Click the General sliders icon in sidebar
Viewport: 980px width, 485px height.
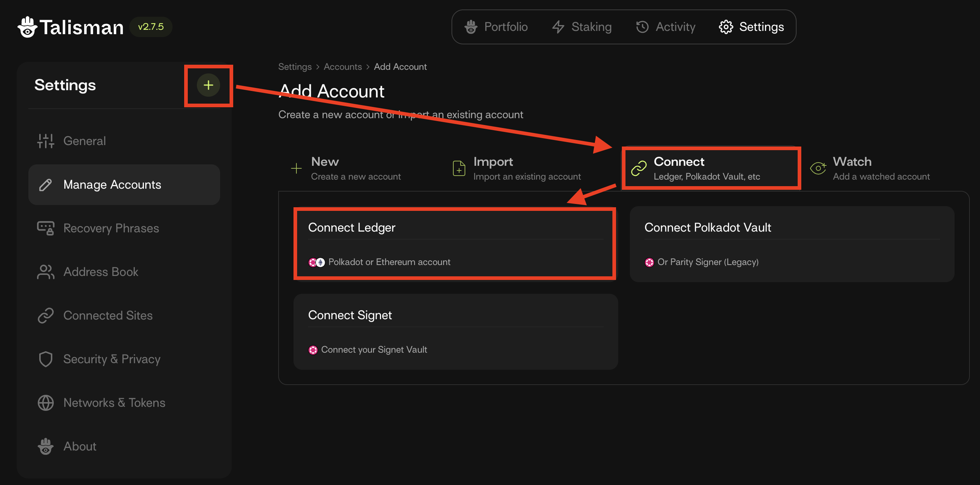coord(46,141)
